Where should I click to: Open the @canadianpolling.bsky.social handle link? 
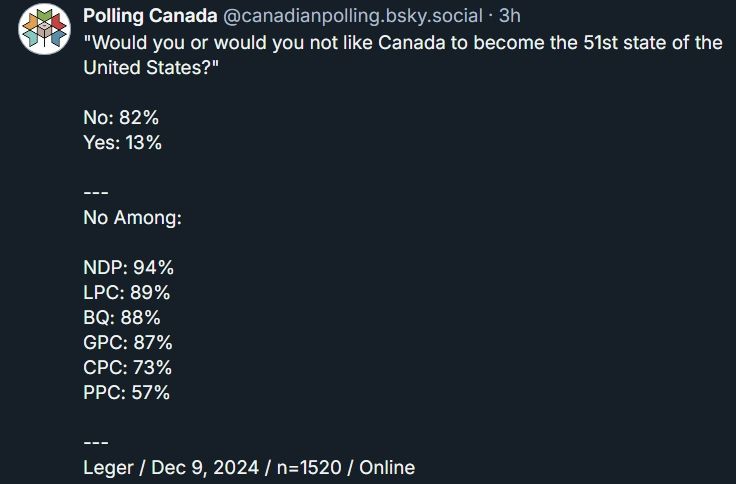[x=353, y=16]
